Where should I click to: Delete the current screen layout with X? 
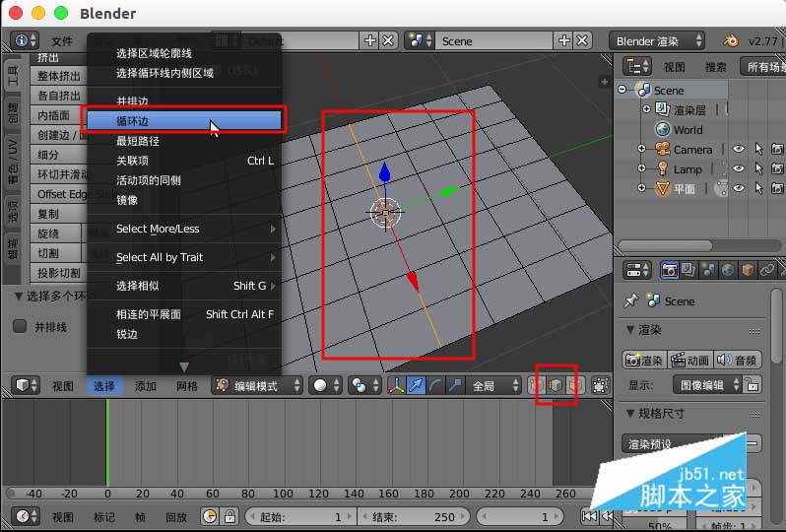point(388,40)
